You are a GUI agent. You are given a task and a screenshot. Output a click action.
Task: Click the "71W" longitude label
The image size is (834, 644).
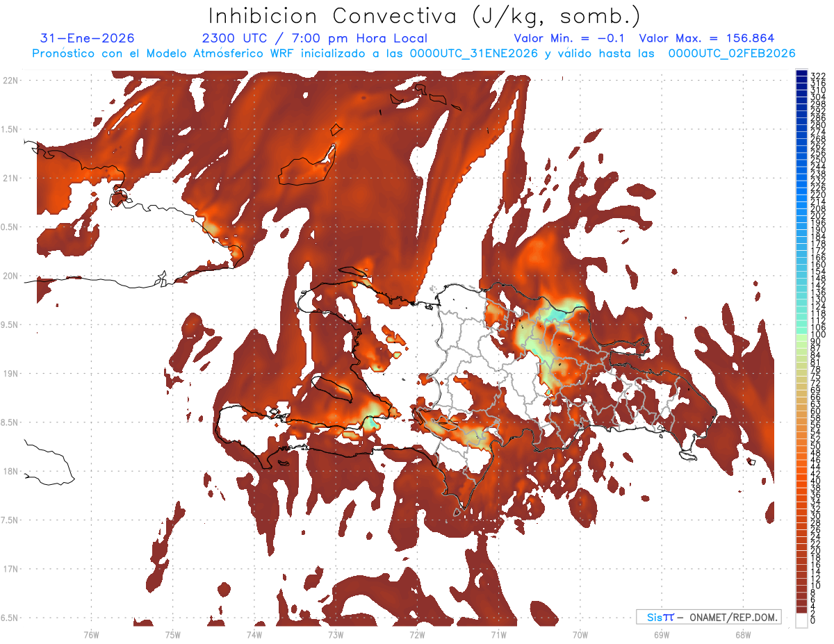[x=498, y=634]
